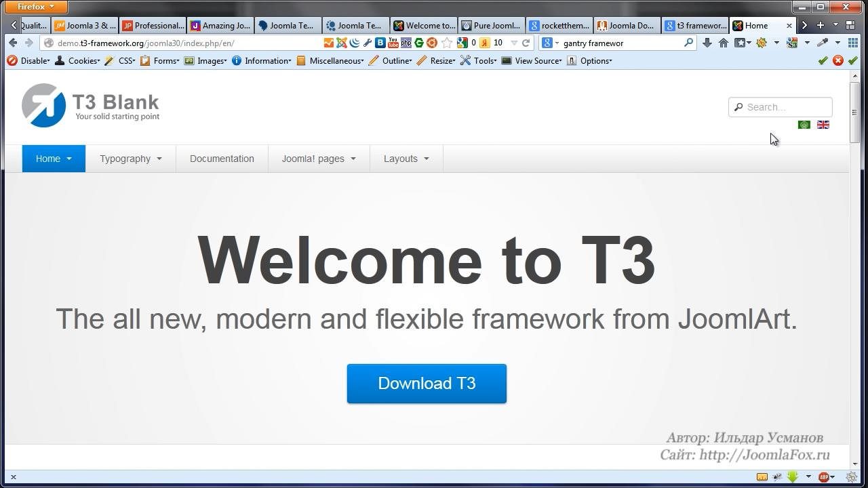868x488 pixels.
Task: Open the Forms developer toolbar menu
Action: (159, 60)
